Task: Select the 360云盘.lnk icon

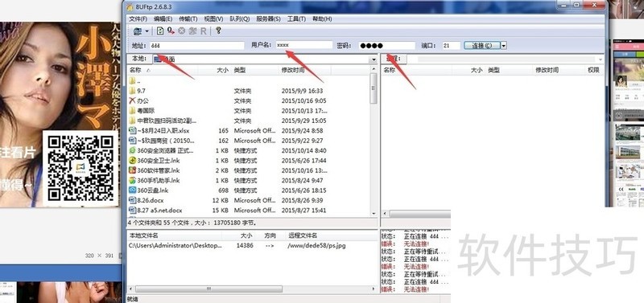Action: pos(132,190)
